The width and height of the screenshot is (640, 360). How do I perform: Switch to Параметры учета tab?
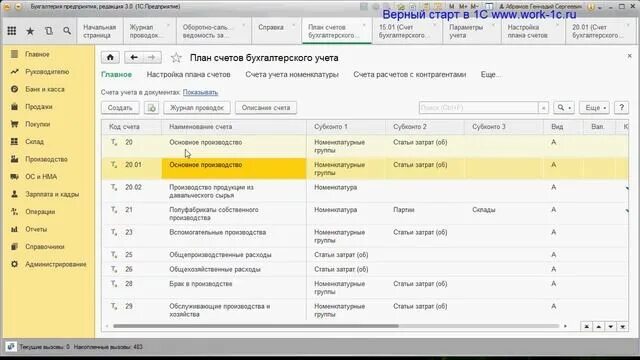coord(471,31)
